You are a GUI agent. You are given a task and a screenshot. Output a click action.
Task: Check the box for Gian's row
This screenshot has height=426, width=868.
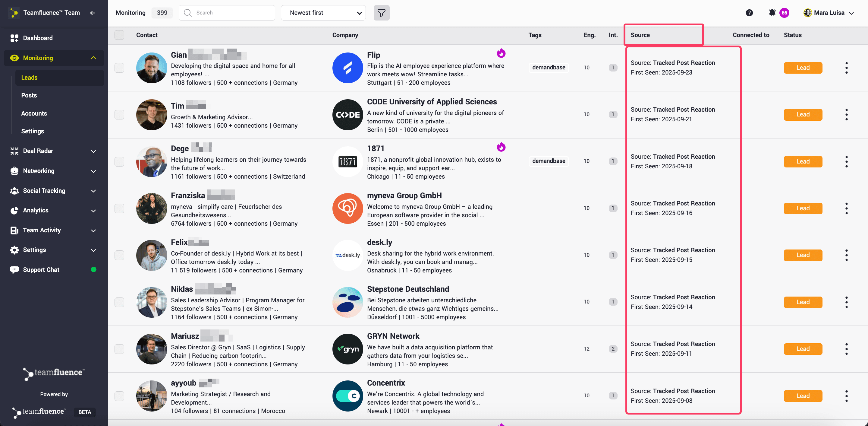coord(119,68)
